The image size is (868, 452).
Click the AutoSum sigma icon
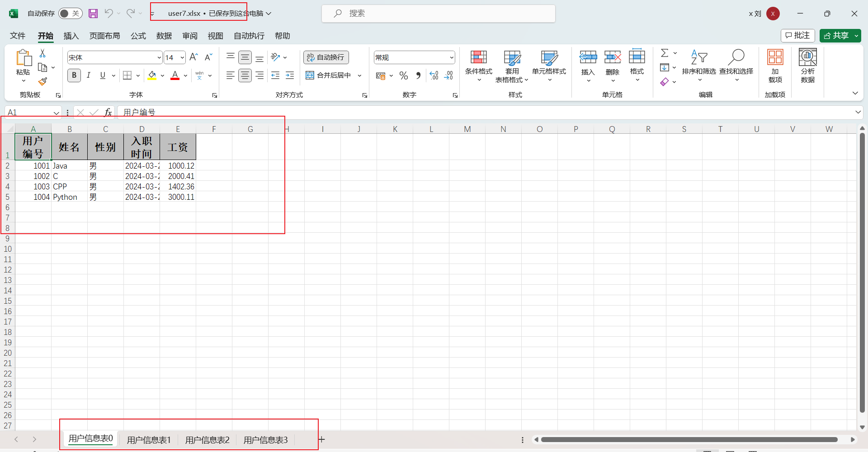[665, 53]
